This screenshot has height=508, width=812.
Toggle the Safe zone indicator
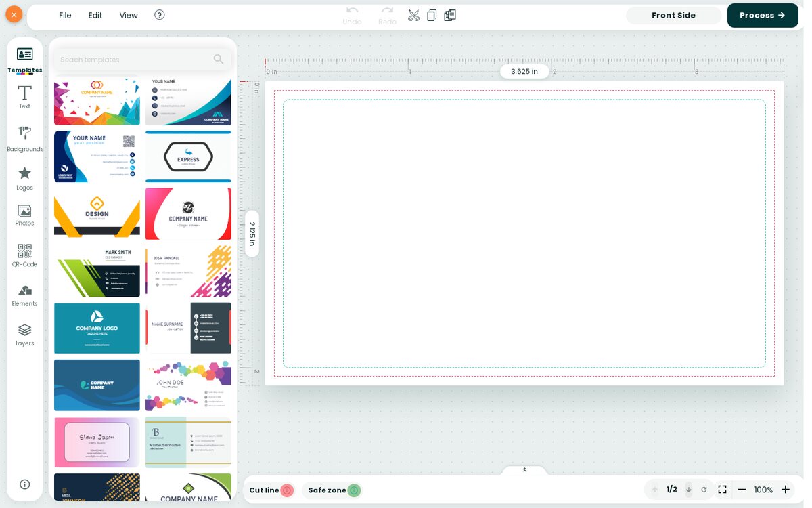[x=354, y=490]
